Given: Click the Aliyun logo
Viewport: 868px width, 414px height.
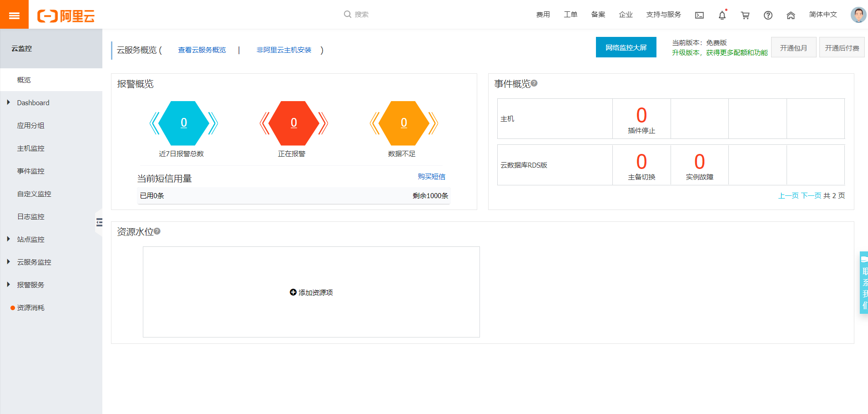Looking at the screenshot, I should pos(66,16).
